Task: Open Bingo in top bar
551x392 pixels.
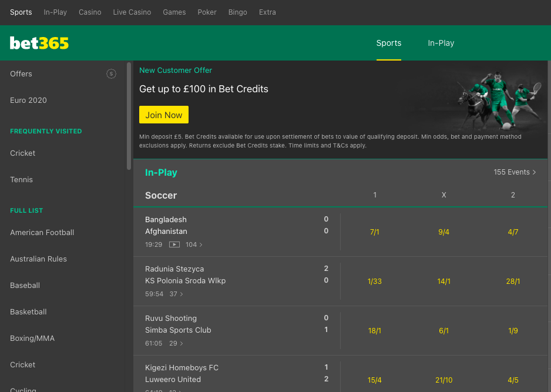Action: (238, 12)
